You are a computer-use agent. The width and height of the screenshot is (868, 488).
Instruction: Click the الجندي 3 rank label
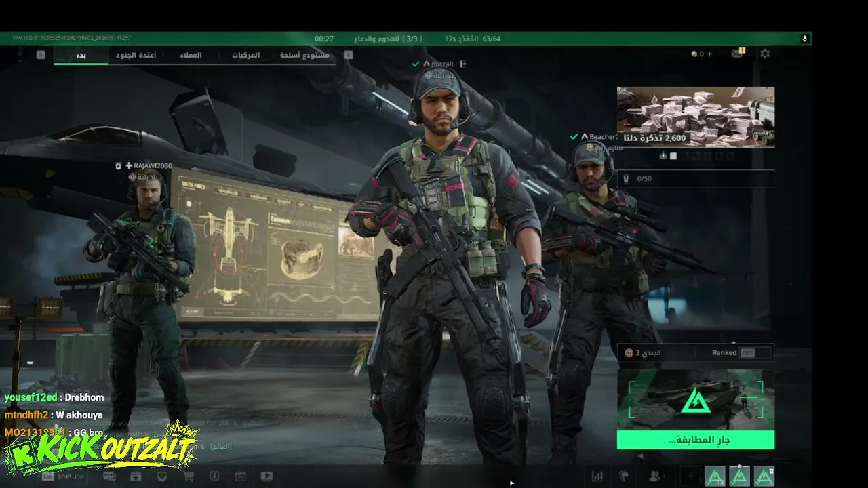point(648,352)
